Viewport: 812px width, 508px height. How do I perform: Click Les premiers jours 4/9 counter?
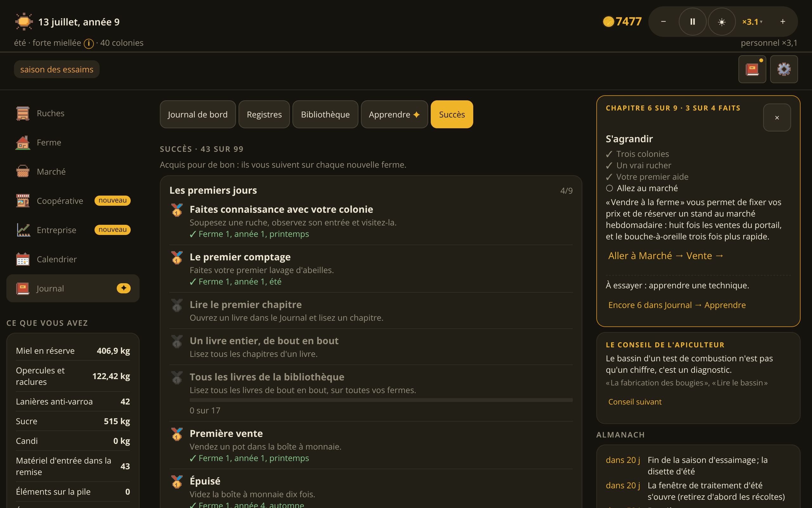pos(566,191)
